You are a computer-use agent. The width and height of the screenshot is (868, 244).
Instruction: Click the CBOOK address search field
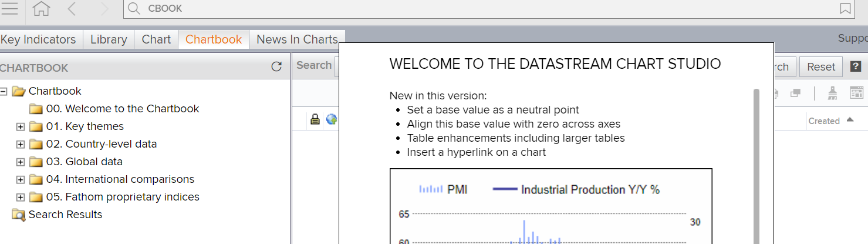click(x=490, y=9)
